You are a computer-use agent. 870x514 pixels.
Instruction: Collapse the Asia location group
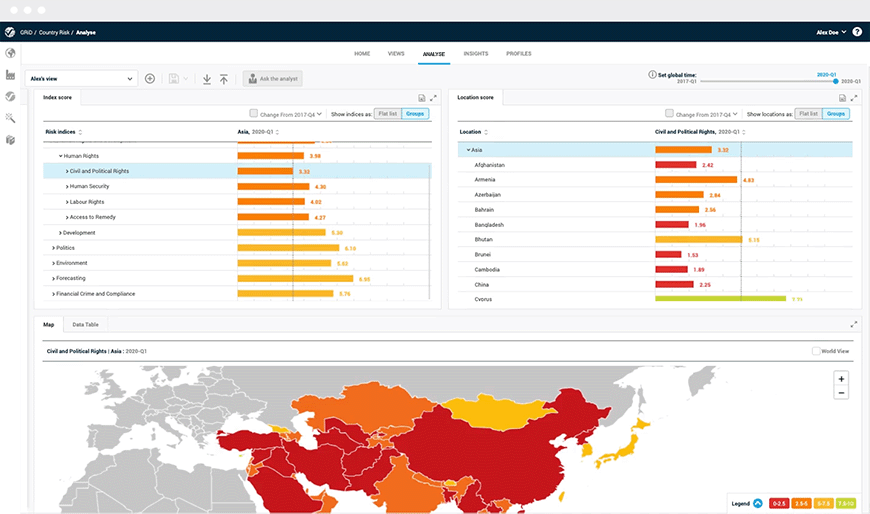click(468, 149)
